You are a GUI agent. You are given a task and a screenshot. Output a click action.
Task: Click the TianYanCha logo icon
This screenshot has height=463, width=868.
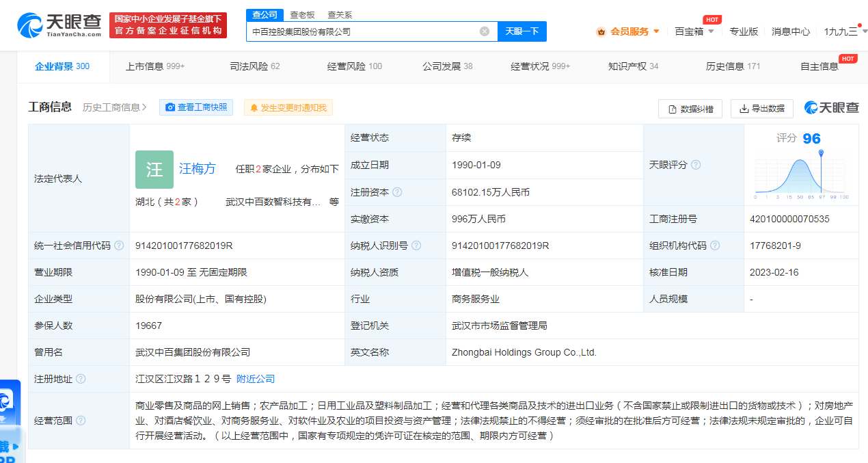[30, 25]
